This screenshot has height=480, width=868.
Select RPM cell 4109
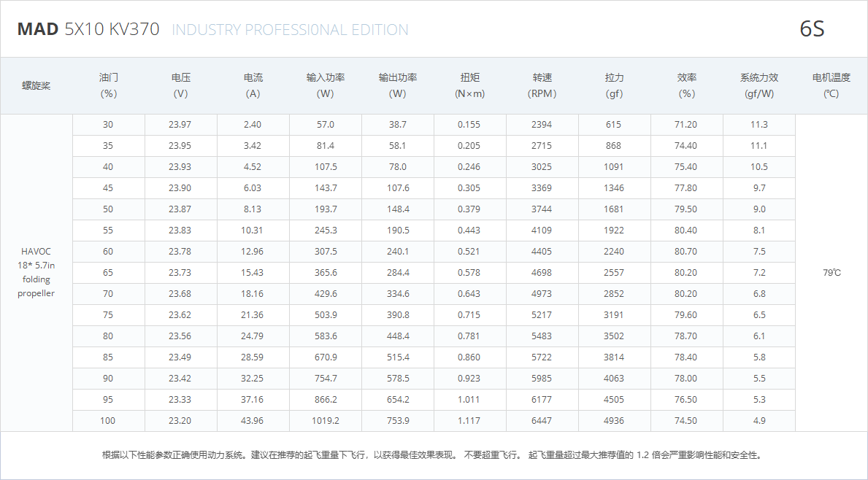pyautogui.click(x=542, y=230)
